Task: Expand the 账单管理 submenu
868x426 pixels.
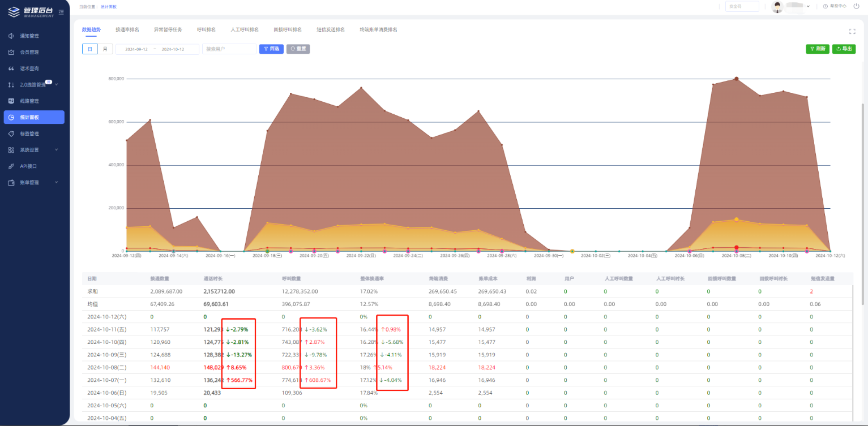Action: [x=57, y=183]
